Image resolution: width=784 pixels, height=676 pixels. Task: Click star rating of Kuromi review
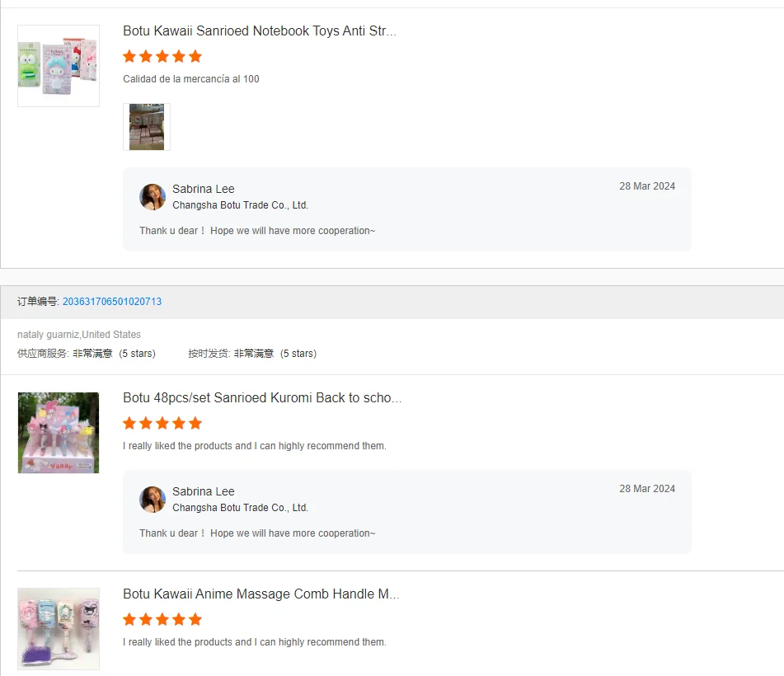(162, 424)
